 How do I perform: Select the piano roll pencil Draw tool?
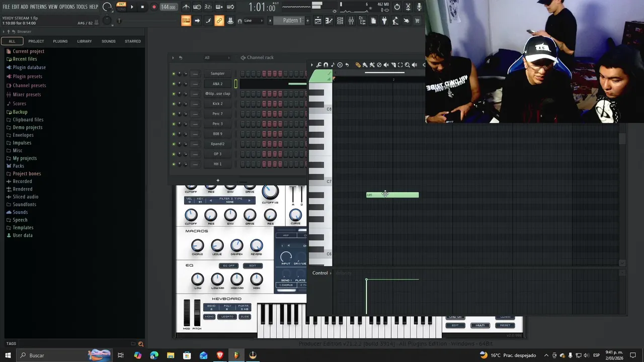point(358,65)
